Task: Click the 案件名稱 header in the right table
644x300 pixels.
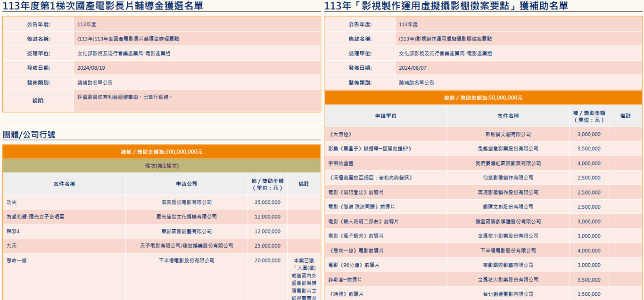Action: (508, 116)
